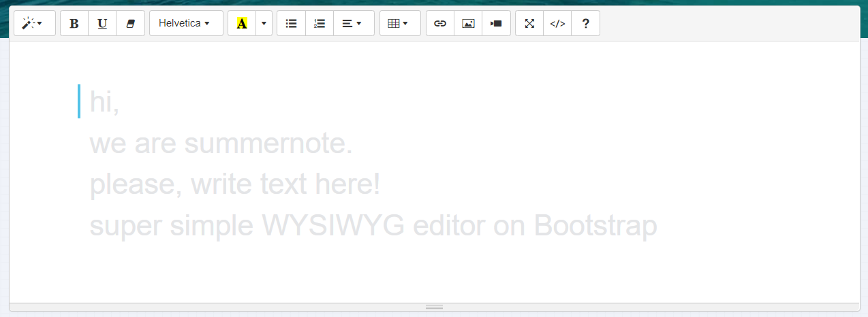Open the Helvetica font family dropdown
868x317 pixels.
186,23
